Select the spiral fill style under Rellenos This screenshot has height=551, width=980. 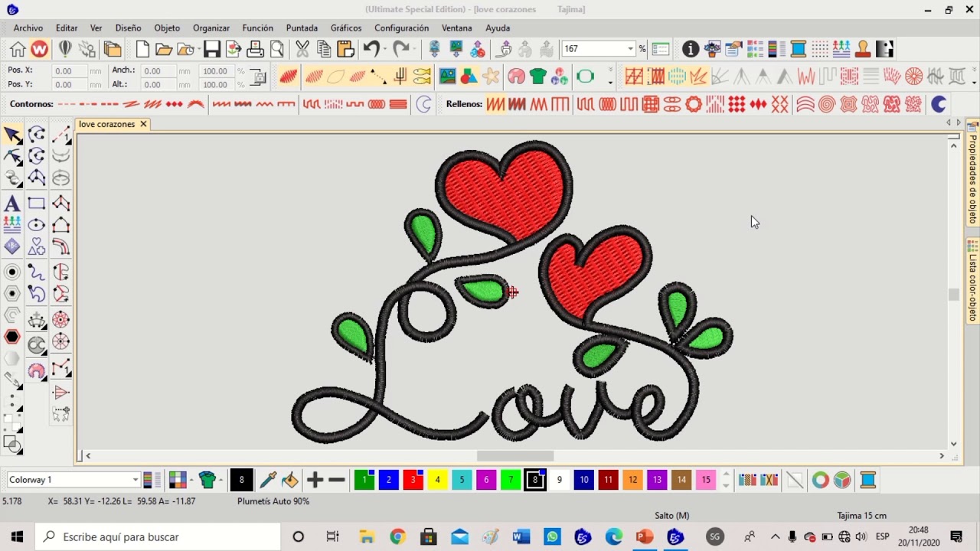pos(826,104)
